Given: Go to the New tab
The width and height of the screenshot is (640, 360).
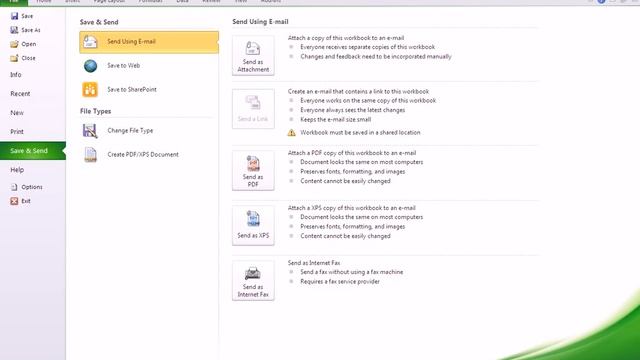Looking at the screenshot, I should (17, 113).
